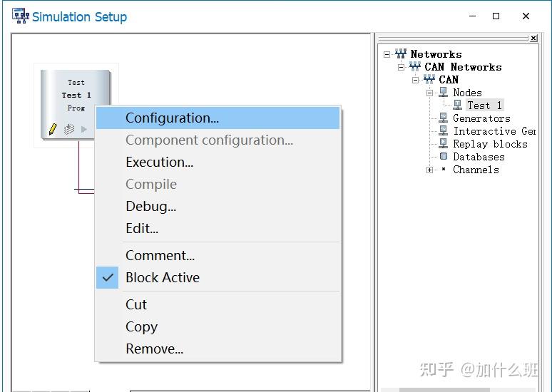Collapse the Networks root tree node
The image size is (552, 392).
coord(387,54)
